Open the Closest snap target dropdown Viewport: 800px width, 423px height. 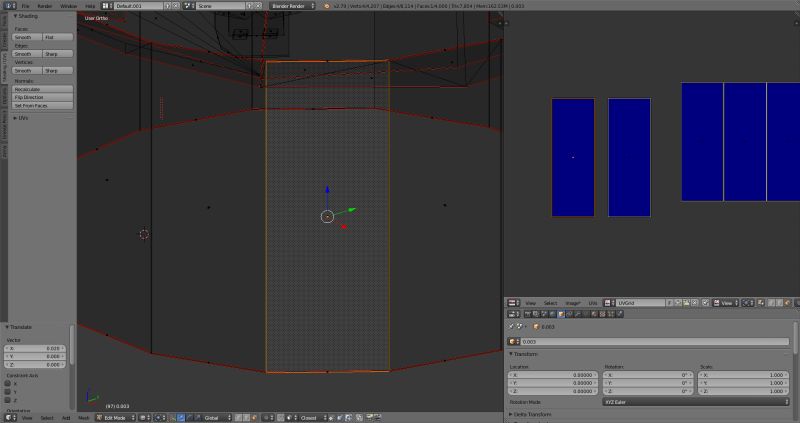click(313, 418)
